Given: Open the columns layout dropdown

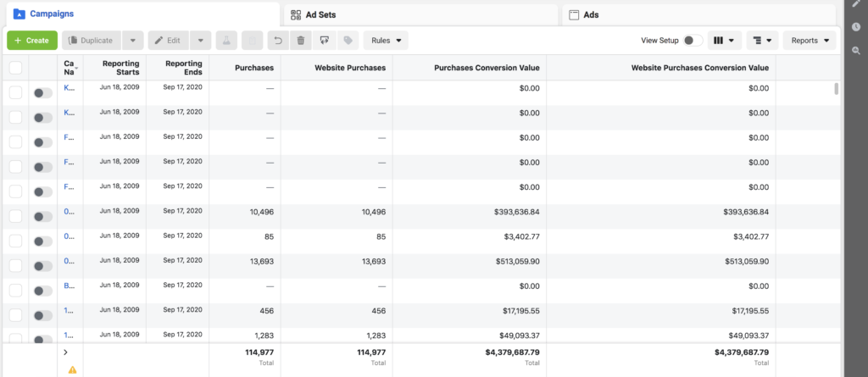Looking at the screenshot, I should click(x=724, y=40).
